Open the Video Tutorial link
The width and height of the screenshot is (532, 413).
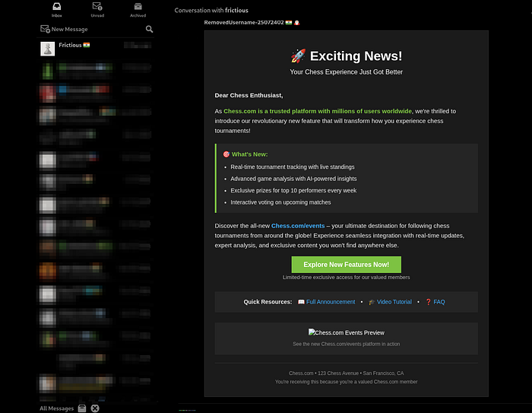point(394,302)
